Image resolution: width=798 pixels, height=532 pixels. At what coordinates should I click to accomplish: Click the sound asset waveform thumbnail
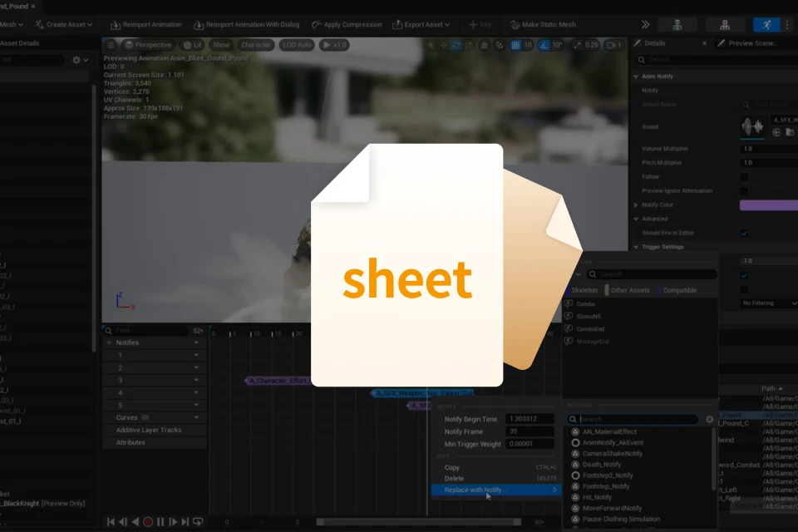[752, 126]
